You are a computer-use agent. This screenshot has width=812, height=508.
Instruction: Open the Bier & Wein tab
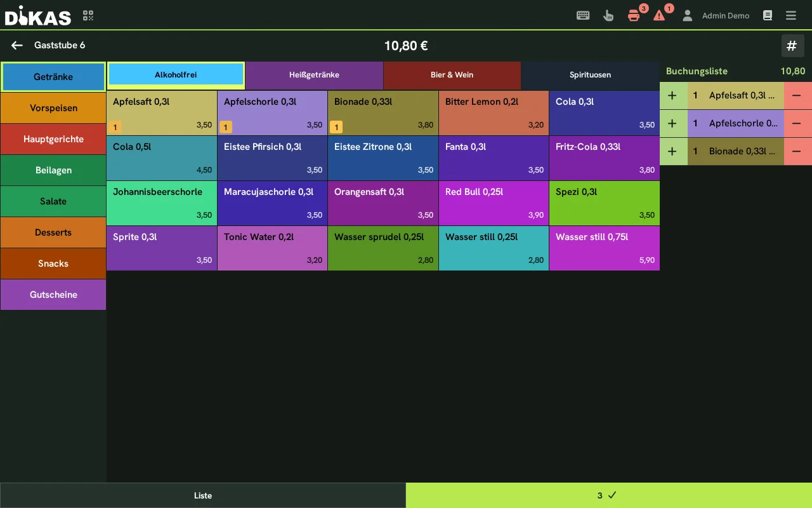(x=452, y=75)
